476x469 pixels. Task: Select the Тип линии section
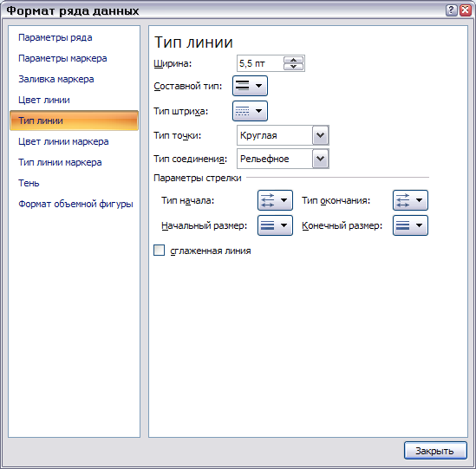coord(74,121)
